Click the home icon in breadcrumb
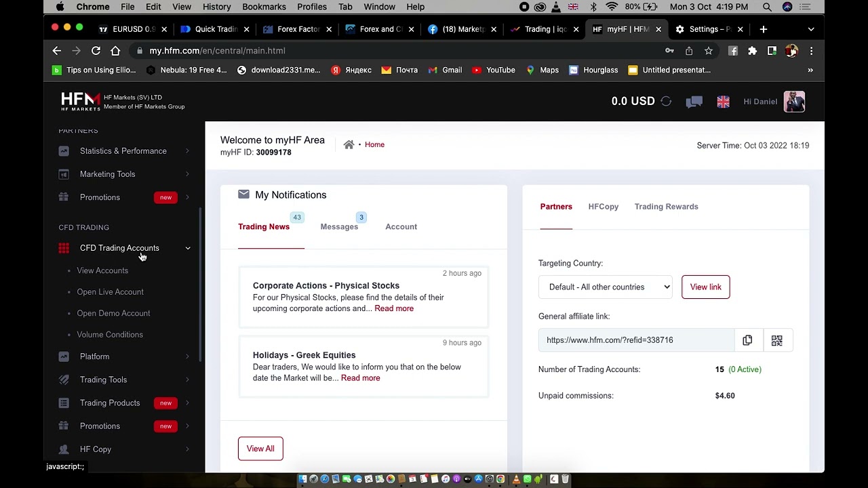The height and width of the screenshot is (488, 868). point(349,144)
